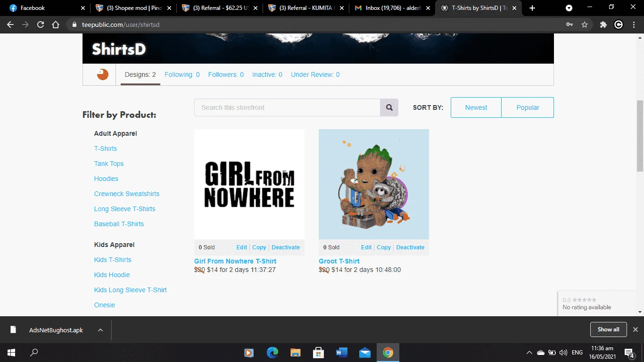Viewport: 644px width, 362px height.
Task: Filter by Hoodies
Action: point(106,179)
